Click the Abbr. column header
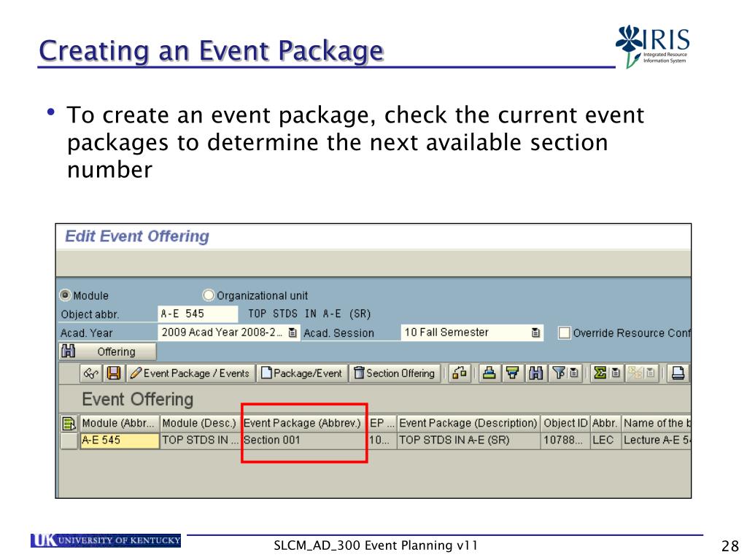 [x=605, y=423]
